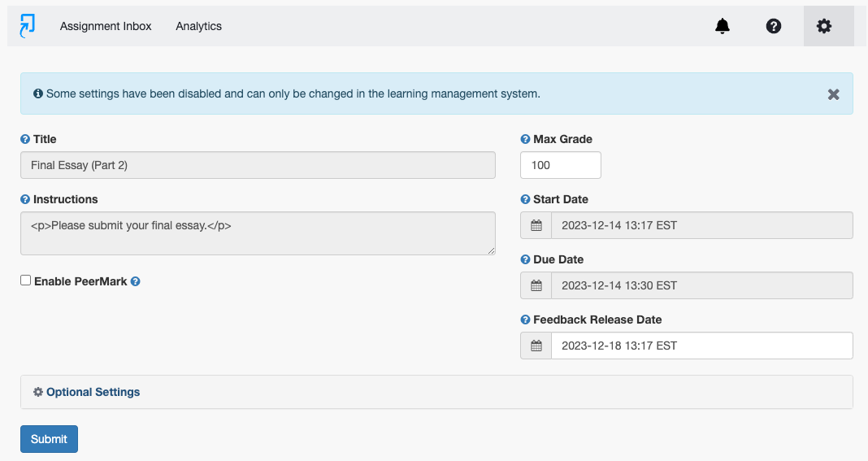Click the help icon next to Due Date
The width and height of the screenshot is (868, 461).
pos(525,259)
